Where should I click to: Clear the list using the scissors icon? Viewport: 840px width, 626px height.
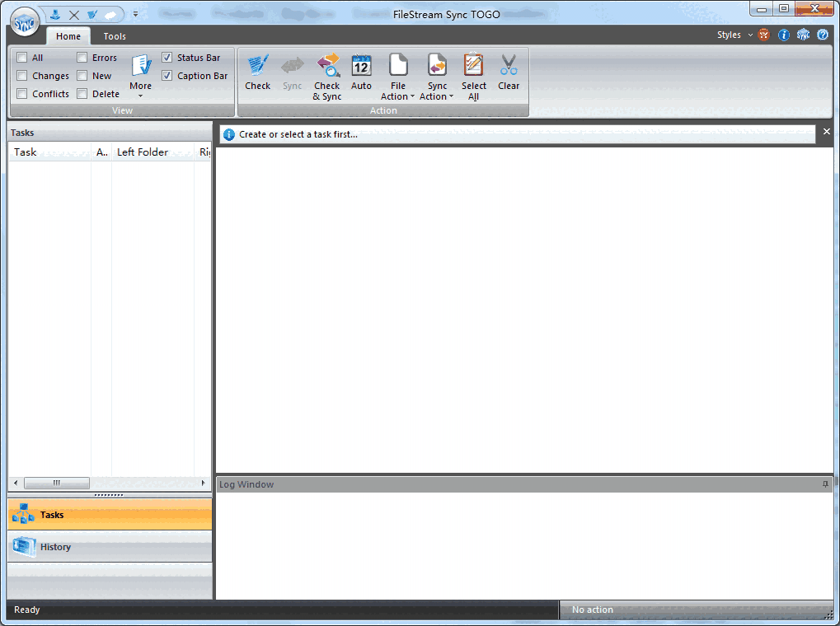point(509,74)
